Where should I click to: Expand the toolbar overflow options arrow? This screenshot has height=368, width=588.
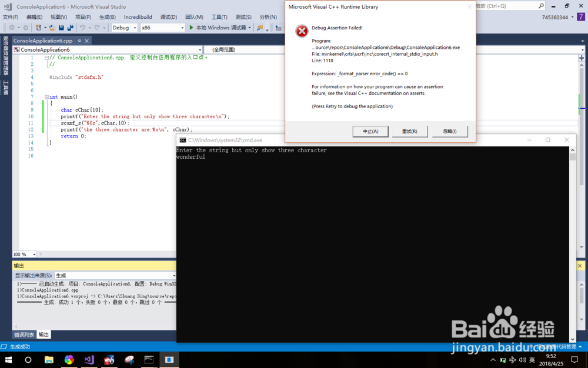coord(267,29)
